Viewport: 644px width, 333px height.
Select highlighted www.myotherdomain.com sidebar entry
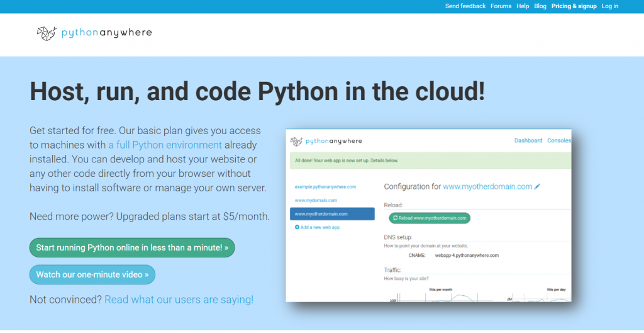tap(332, 214)
